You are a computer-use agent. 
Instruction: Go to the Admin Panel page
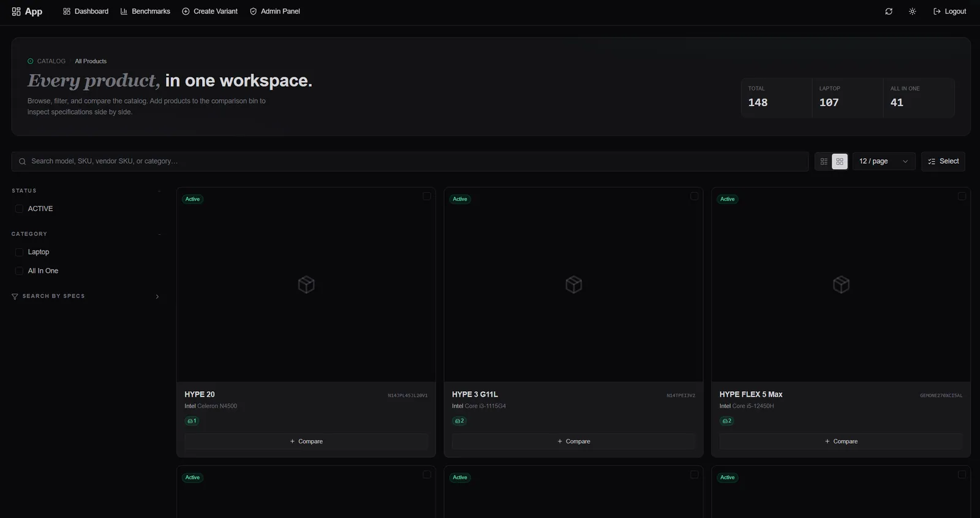click(x=275, y=12)
